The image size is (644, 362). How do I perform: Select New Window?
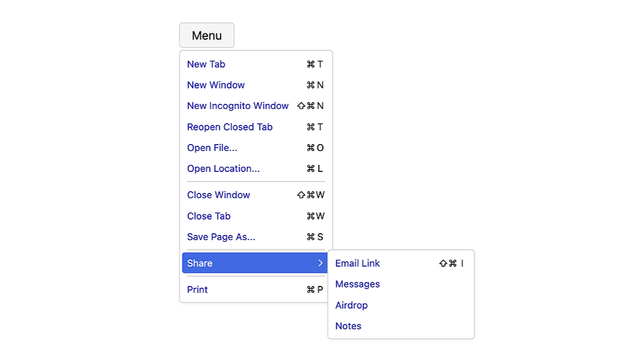point(216,85)
